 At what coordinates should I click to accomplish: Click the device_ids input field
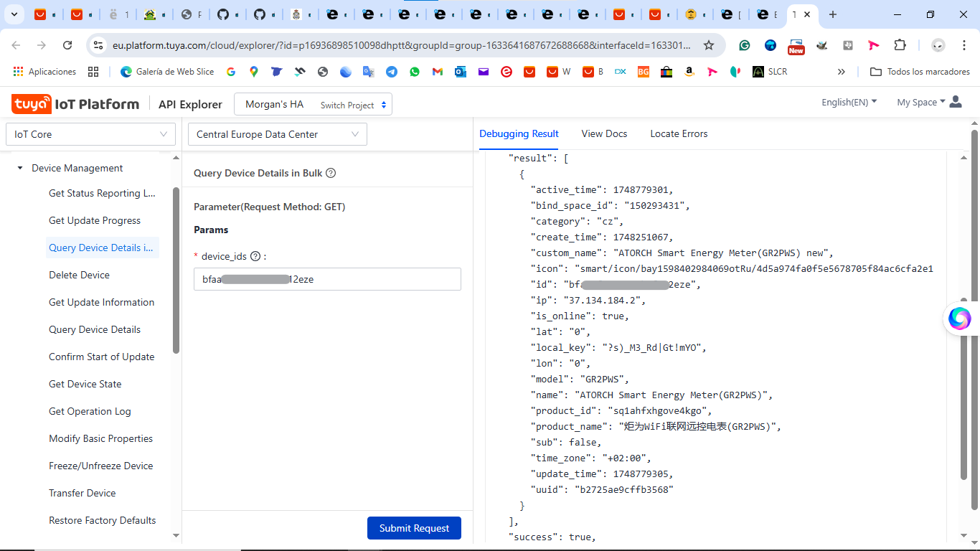coord(327,279)
